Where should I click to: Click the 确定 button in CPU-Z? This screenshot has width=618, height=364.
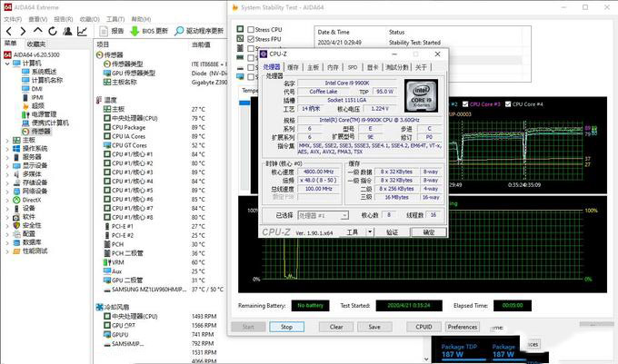tap(428, 232)
